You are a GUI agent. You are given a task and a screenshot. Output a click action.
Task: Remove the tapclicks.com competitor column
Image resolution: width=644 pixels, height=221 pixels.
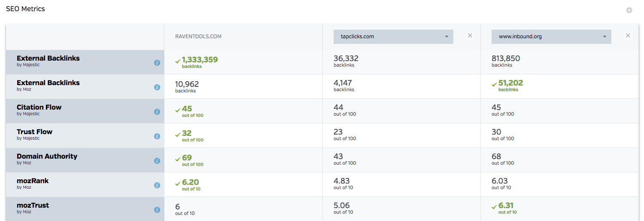click(x=470, y=36)
